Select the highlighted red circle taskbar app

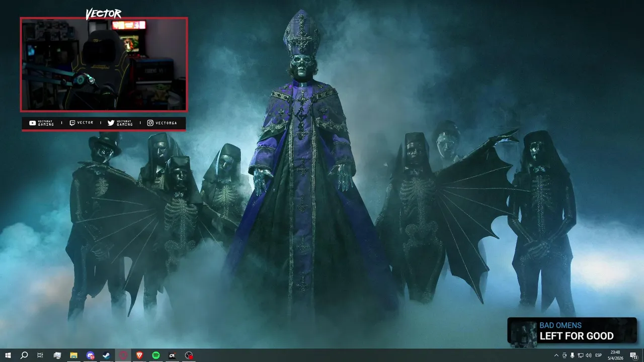(x=123, y=355)
